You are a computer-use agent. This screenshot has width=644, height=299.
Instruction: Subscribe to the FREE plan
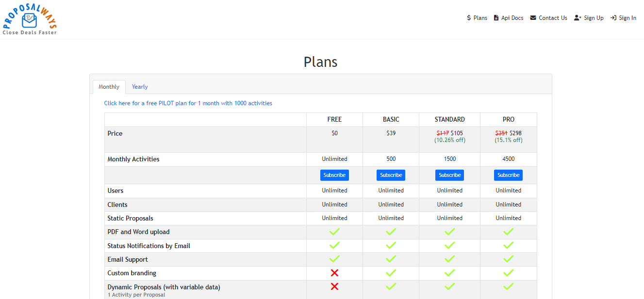[334, 175]
